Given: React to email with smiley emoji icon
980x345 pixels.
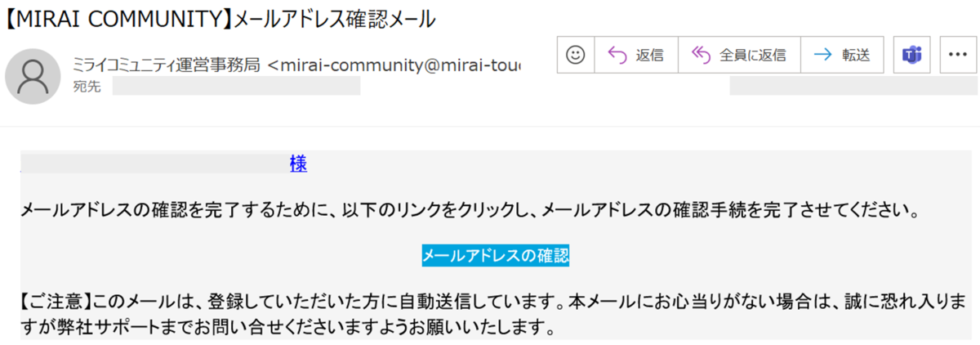Looking at the screenshot, I should click(x=577, y=55).
